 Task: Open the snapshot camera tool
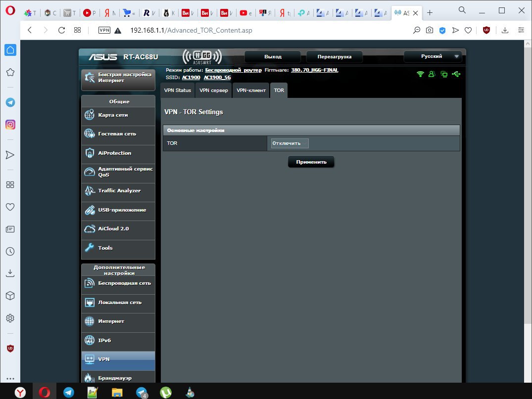(x=430, y=30)
